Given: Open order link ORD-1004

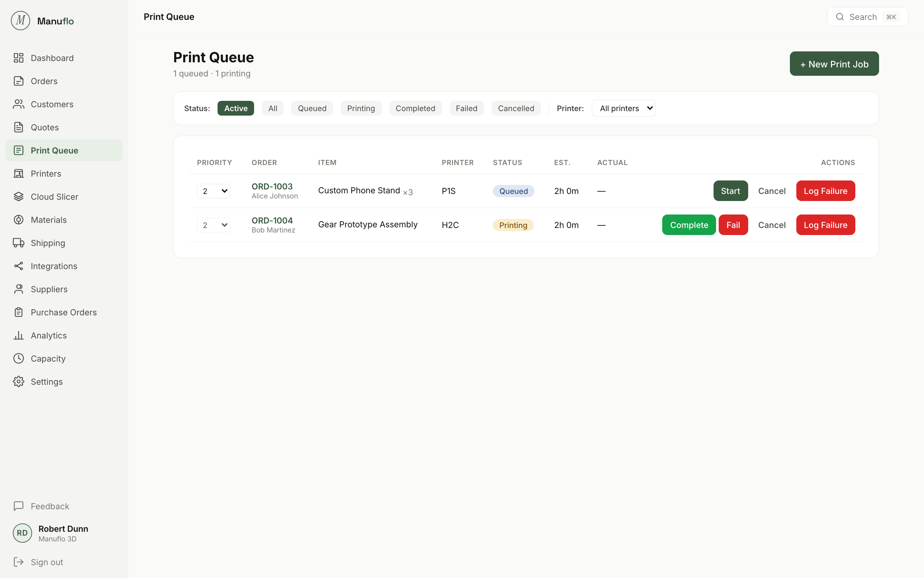Looking at the screenshot, I should [272, 220].
